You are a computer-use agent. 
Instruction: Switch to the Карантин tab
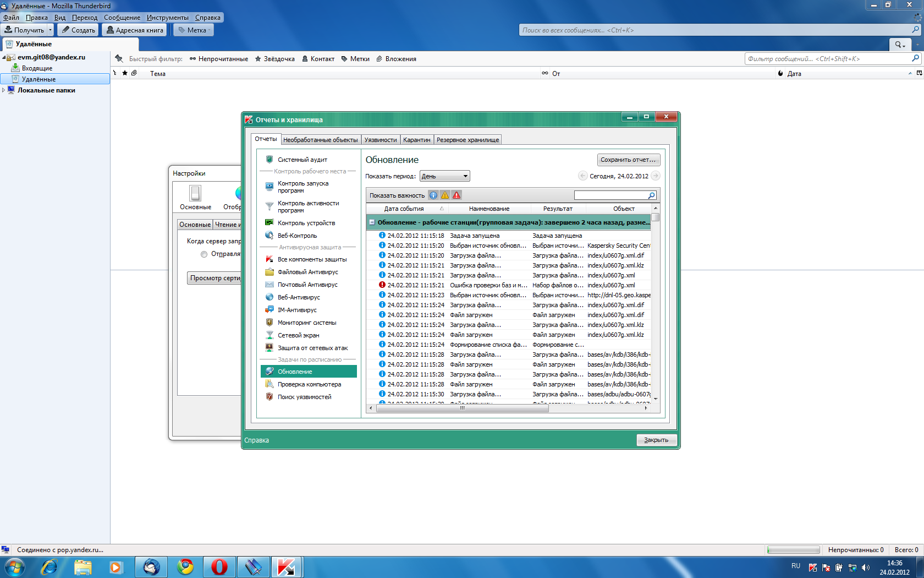(x=416, y=140)
